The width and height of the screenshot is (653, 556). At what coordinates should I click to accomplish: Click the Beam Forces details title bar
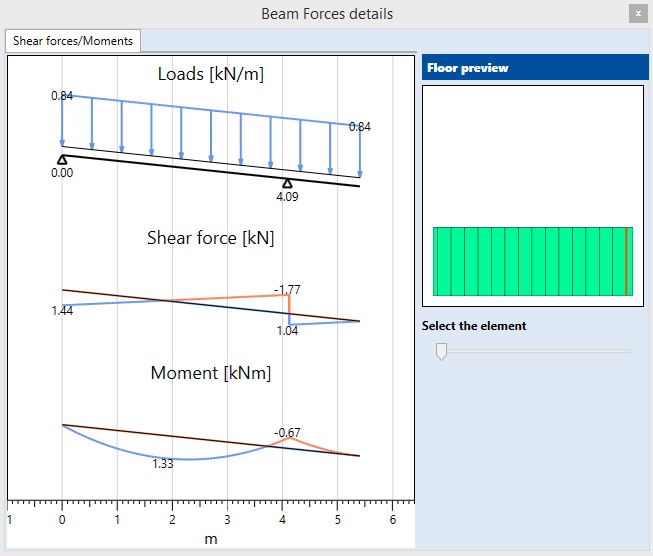click(326, 14)
